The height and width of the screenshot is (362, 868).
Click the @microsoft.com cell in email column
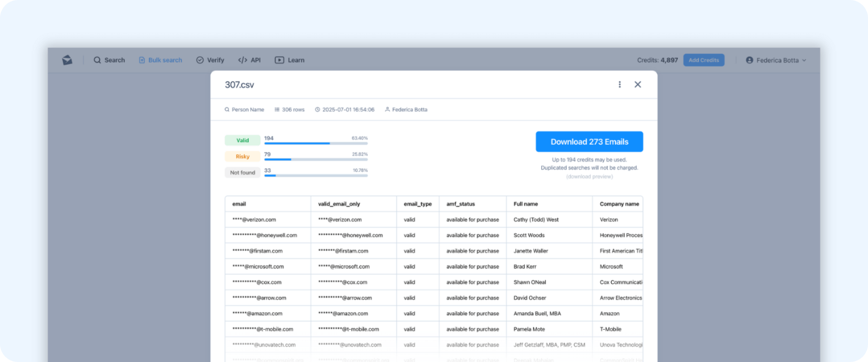[268, 267]
